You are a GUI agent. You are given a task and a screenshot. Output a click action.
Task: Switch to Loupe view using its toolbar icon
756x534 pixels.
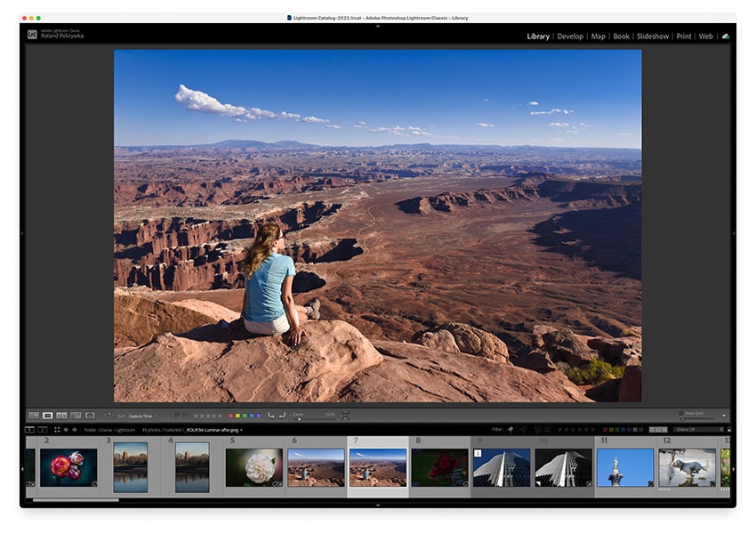[45, 416]
